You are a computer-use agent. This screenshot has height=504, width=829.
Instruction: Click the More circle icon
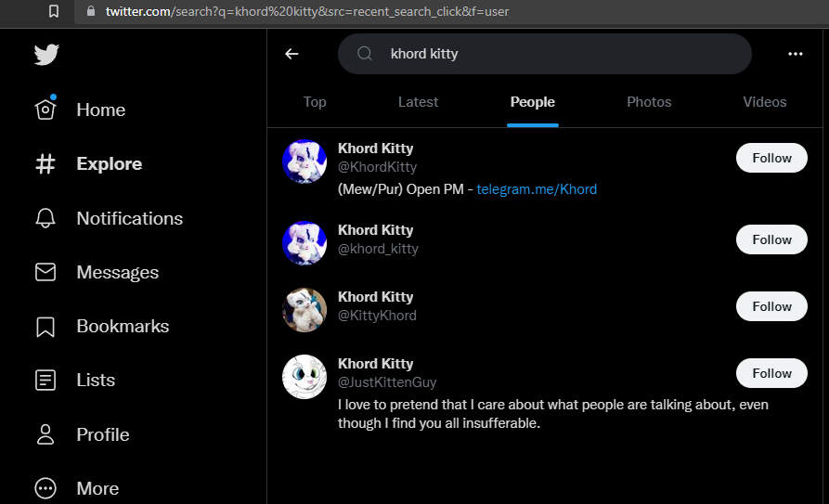pyautogui.click(x=45, y=488)
